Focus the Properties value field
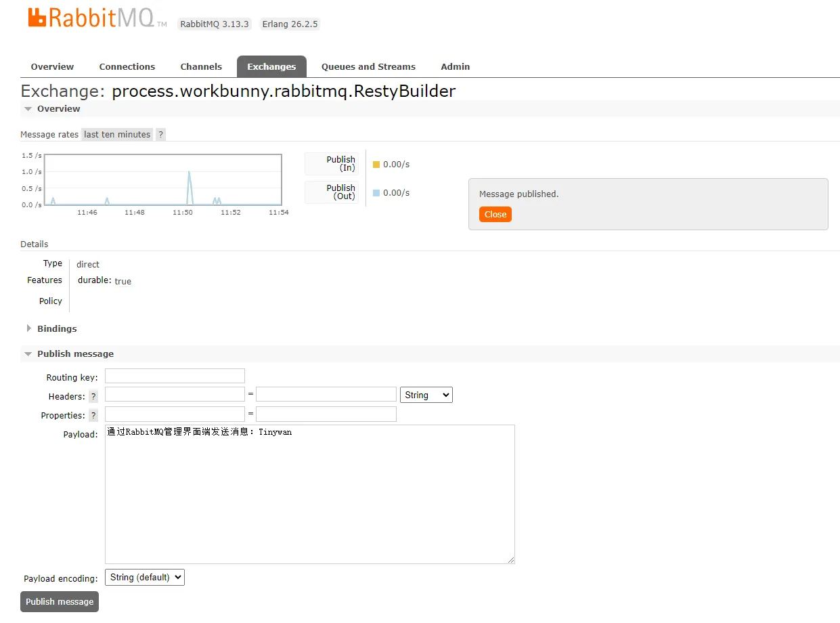 (x=326, y=414)
